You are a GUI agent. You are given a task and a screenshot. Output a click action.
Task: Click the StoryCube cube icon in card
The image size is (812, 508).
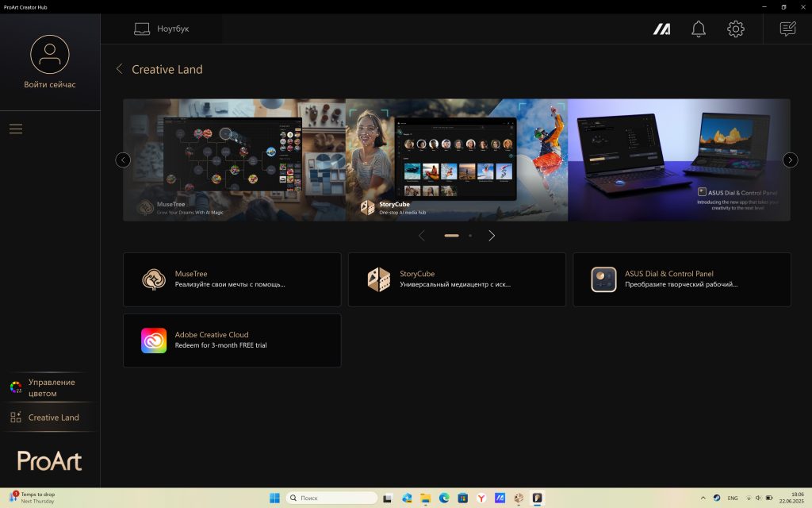coord(378,279)
